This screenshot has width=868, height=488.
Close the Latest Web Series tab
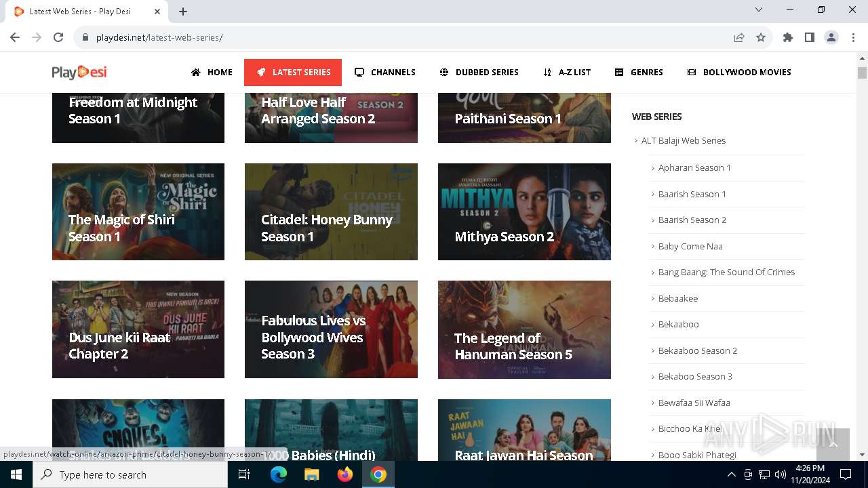point(157,12)
